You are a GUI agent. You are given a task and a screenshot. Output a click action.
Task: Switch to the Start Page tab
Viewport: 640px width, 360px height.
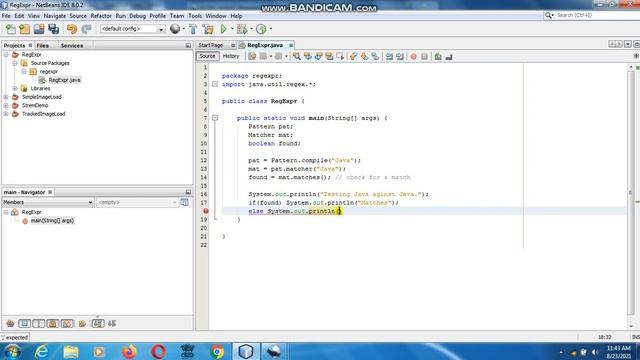click(211, 45)
